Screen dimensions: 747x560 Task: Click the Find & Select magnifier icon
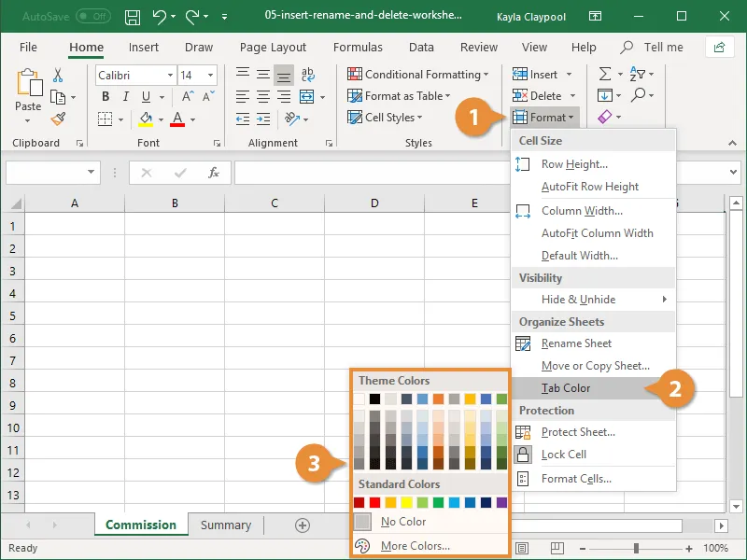[638, 95]
